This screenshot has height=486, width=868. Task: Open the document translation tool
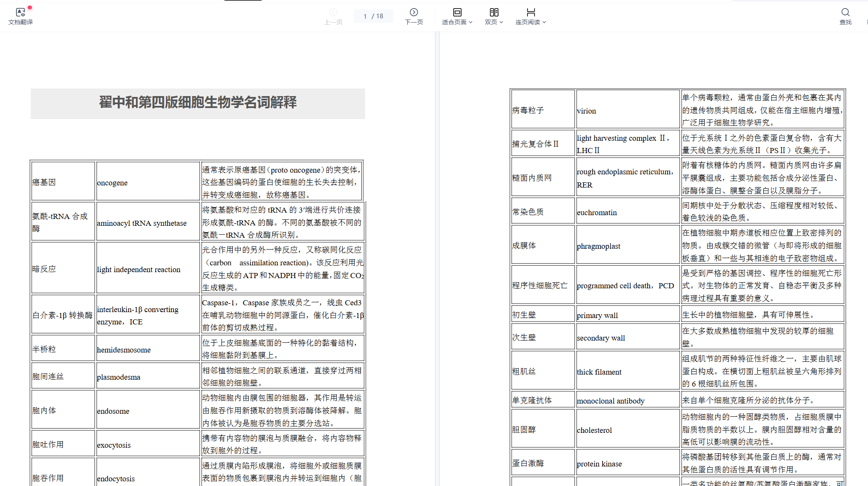(x=20, y=13)
